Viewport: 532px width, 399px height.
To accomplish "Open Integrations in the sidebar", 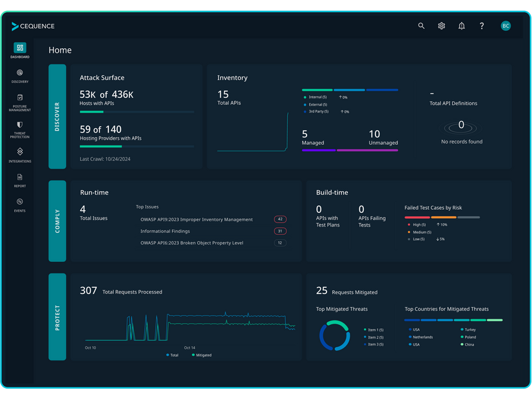I will 20,154.
